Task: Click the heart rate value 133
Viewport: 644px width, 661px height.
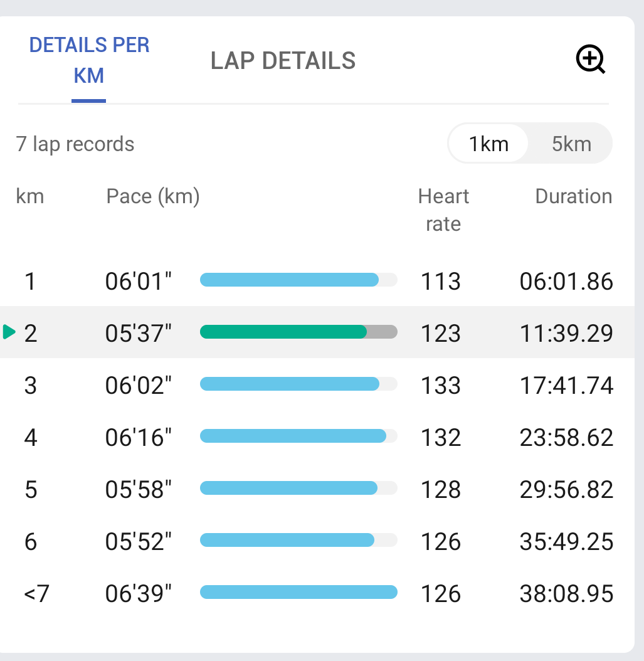Action: [441, 385]
